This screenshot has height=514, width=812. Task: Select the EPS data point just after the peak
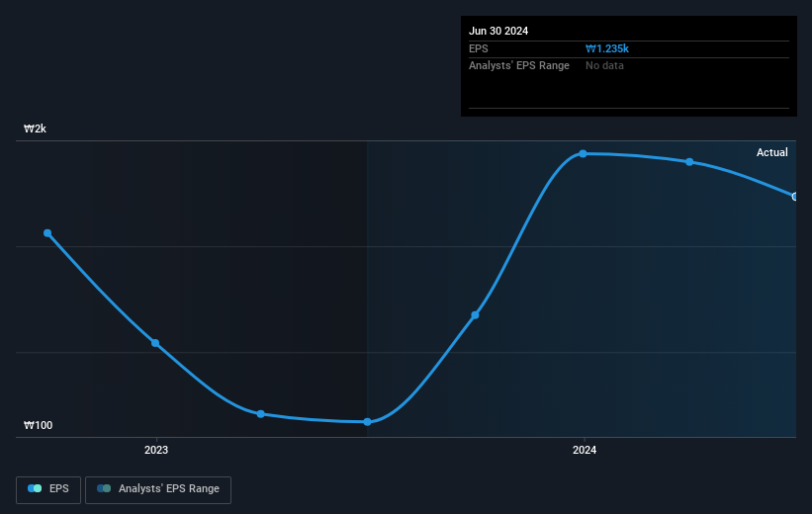[689, 162]
